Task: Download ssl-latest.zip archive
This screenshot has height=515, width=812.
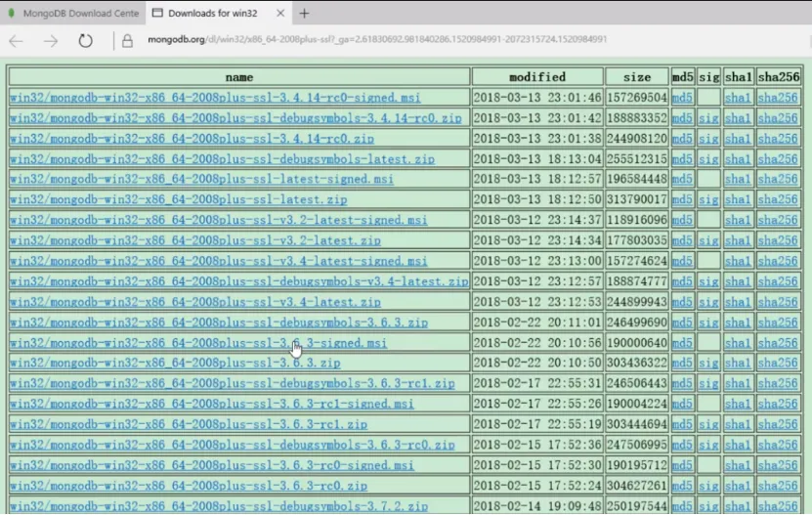Action: [x=178, y=199]
